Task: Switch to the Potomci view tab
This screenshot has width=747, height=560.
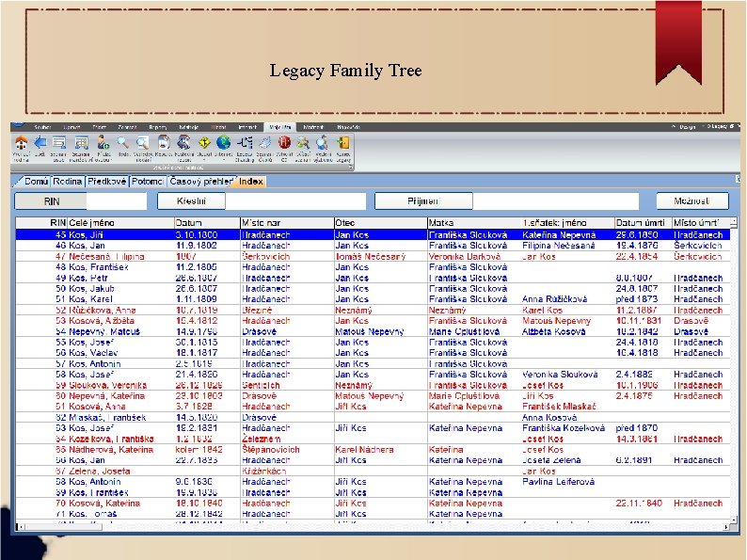Action: [x=148, y=181]
